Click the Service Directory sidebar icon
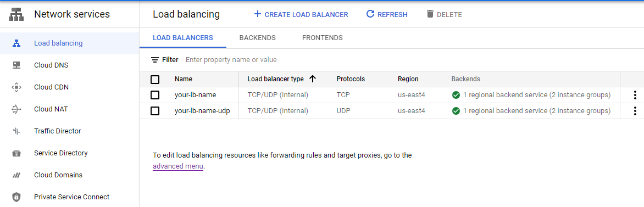The width and height of the screenshot is (644, 207). [x=16, y=153]
